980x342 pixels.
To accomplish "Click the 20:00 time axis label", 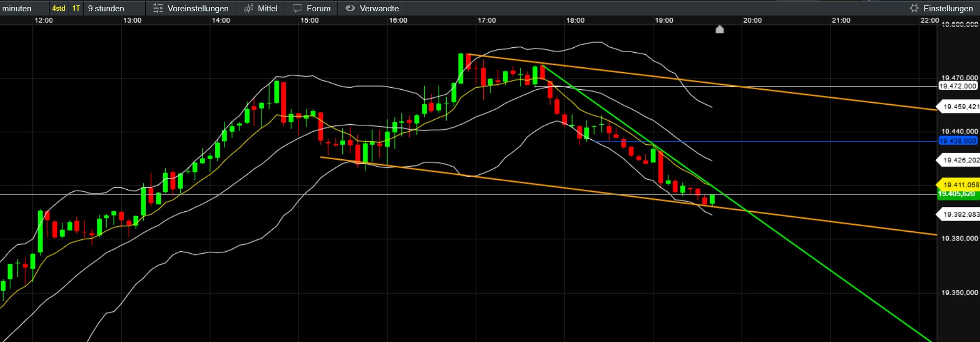I will click(x=752, y=20).
